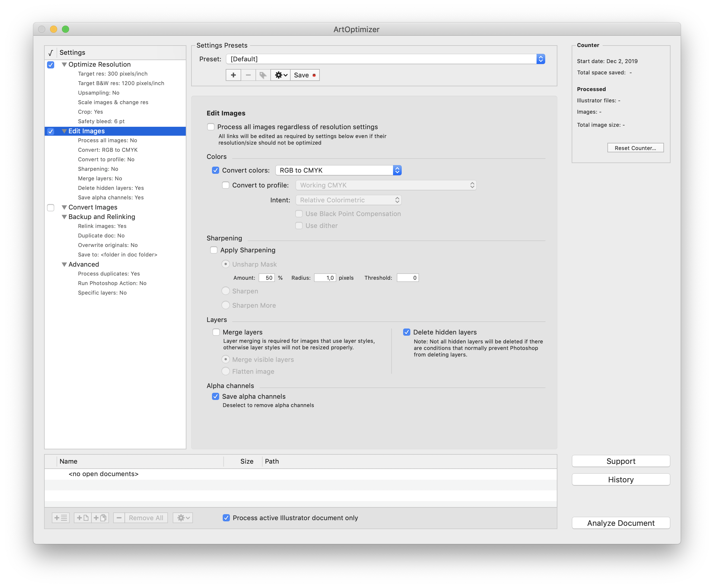Click the Remove All button
714x588 pixels.
146,517
